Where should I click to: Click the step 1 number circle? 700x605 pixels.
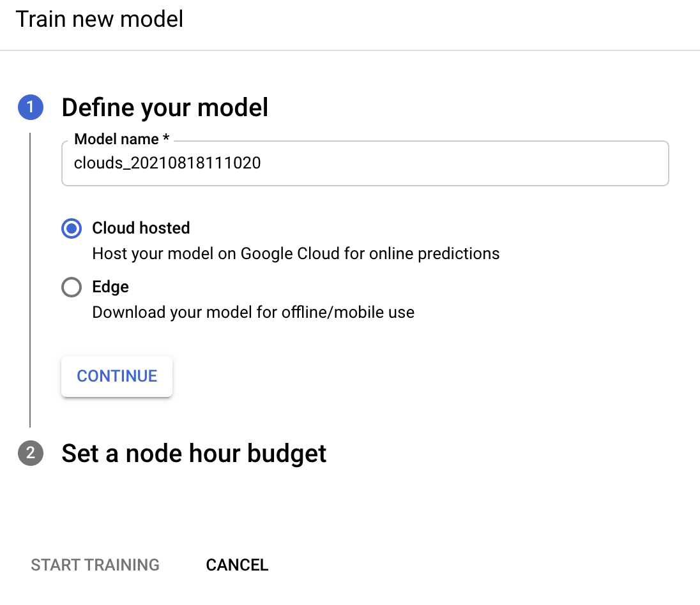(31, 108)
